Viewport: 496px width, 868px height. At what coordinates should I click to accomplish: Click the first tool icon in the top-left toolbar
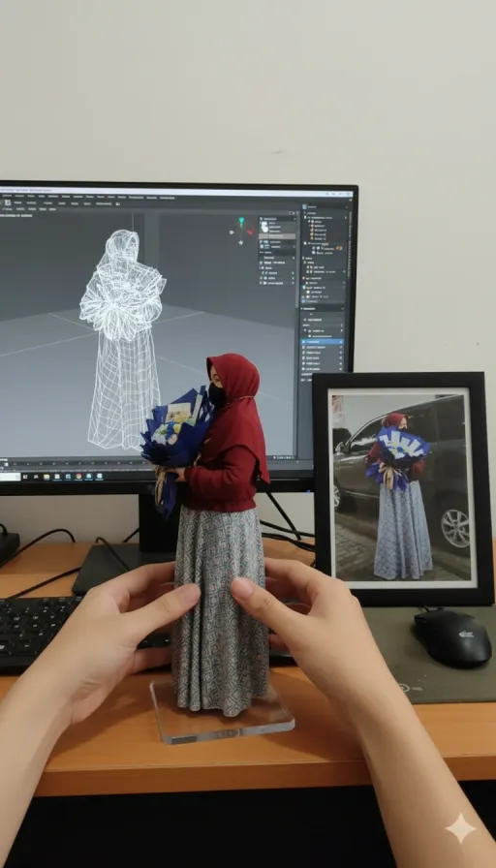pos(8,202)
